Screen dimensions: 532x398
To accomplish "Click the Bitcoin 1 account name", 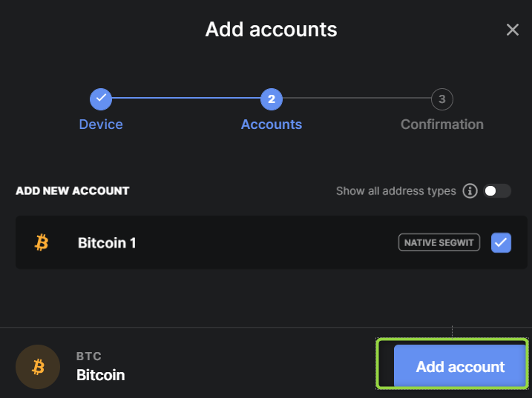I will point(107,243).
